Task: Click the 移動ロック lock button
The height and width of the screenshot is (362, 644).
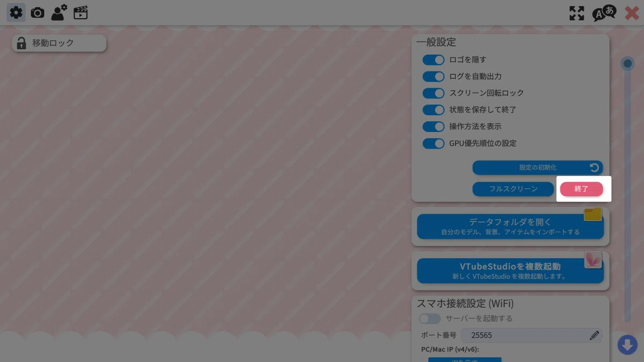Action: coord(59,43)
